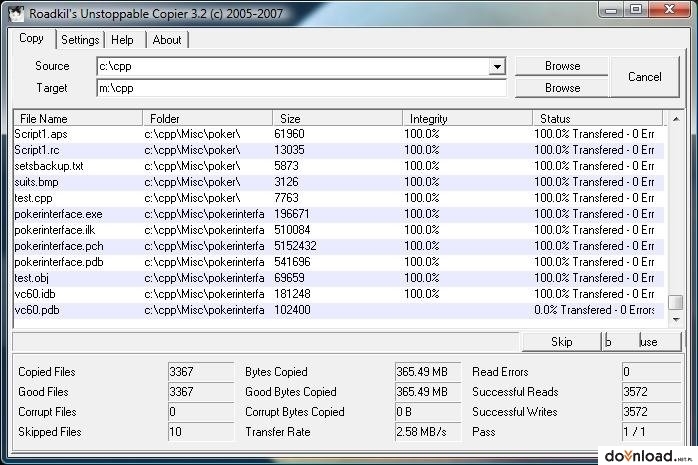Click into the Source path field
This screenshot has height=465, width=698.
(x=293, y=67)
